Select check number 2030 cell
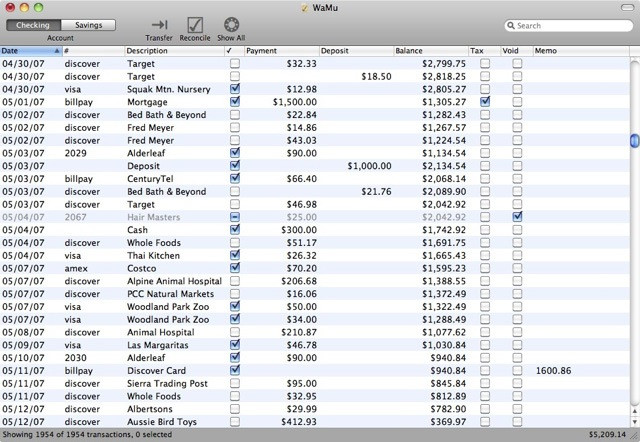 (x=76, y=358)
